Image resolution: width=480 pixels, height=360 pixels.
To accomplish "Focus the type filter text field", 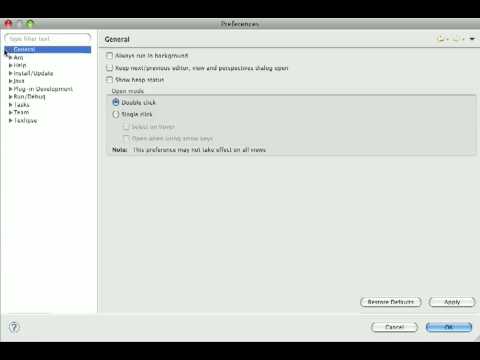I will tap(48, 39).
